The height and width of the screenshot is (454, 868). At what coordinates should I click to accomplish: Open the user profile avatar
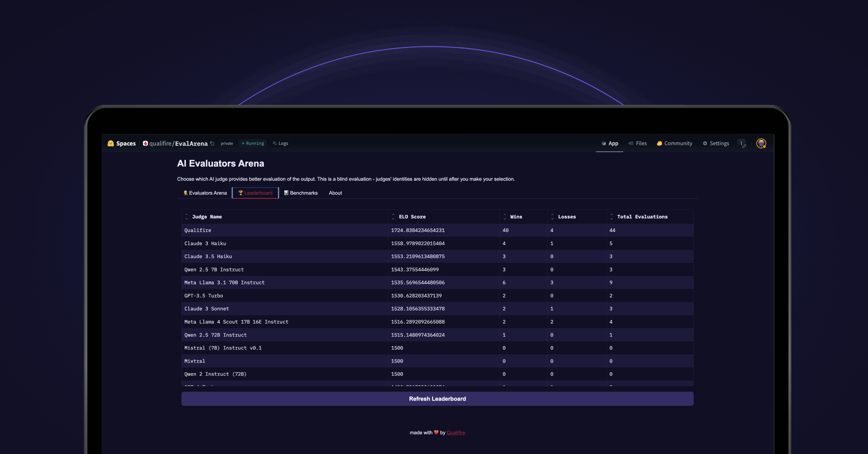pyautogui.click(x=761, y=144)
